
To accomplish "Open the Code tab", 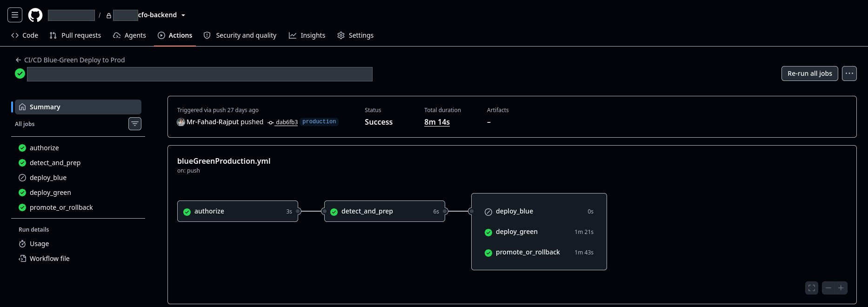I will pyautogui.click(x=25, y=35).
